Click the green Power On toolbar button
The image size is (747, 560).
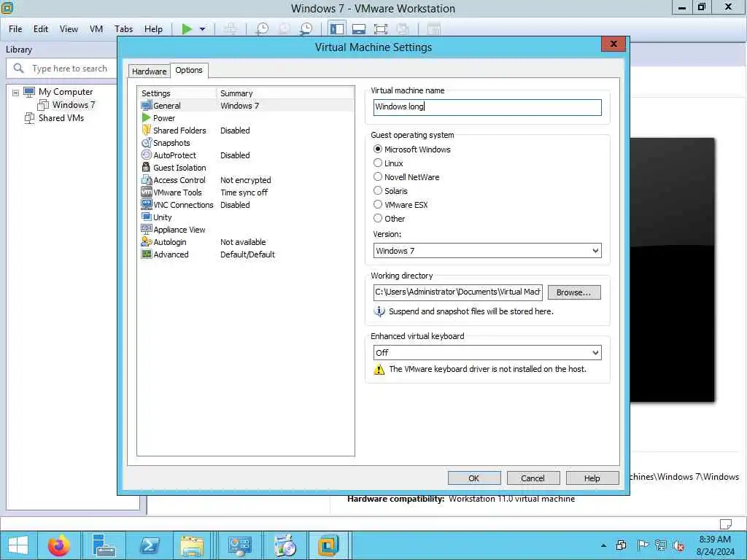pos(187,29)
